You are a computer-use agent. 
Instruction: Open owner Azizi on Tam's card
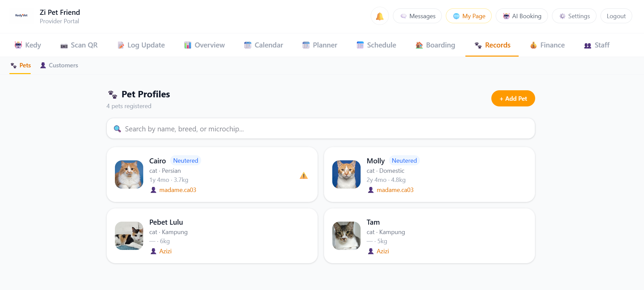point(383,251)
